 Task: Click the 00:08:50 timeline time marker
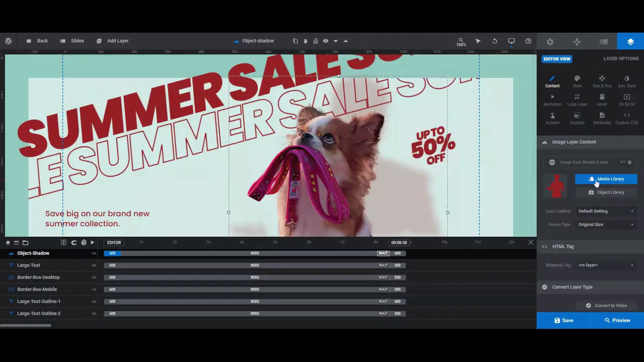(x=399, y=243)
